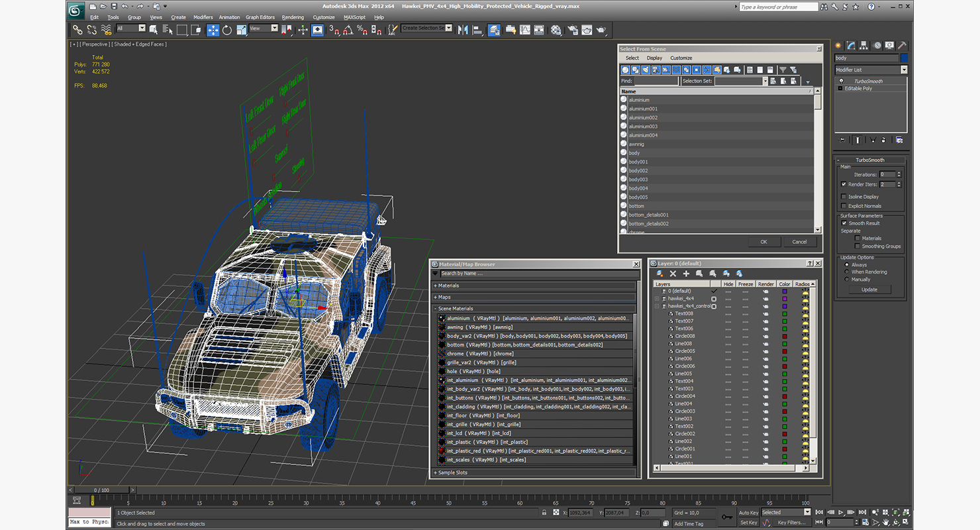The image size is (980, 530).
Task: Open the Utilities hammer panel tab
Action: click(x=902, y=46)
